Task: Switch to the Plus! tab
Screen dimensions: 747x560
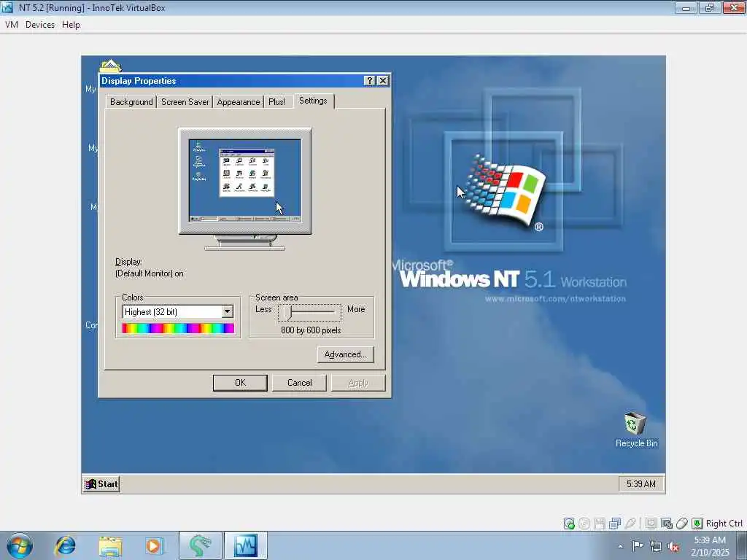Action: (276, 102)
